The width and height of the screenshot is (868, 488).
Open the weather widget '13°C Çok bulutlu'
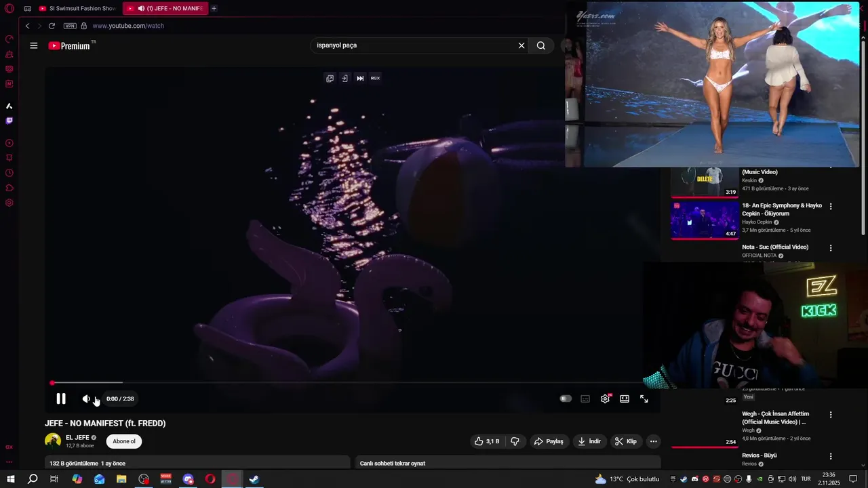click(627, 479)
